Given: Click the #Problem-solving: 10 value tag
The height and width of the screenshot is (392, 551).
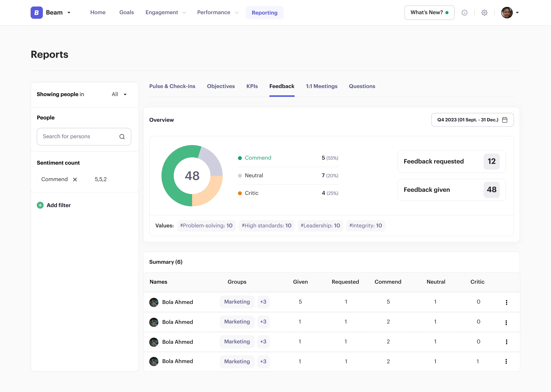Looking at the screenshot, I should click(206, 226).
